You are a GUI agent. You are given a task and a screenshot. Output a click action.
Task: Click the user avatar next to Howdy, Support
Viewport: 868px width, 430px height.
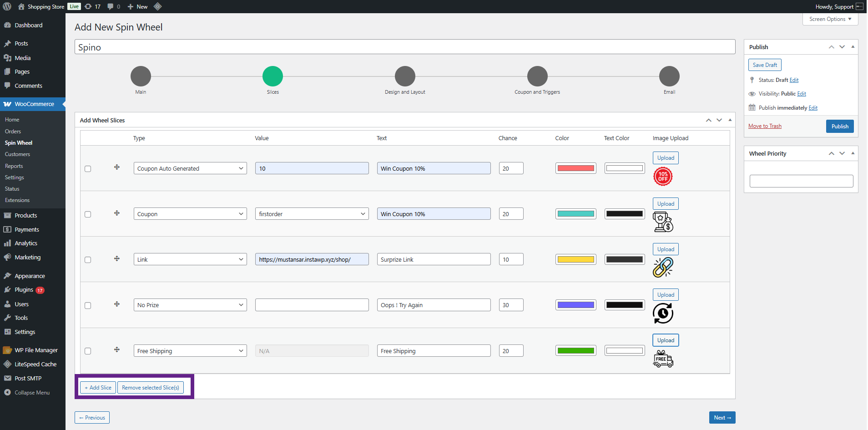[859, 6]
